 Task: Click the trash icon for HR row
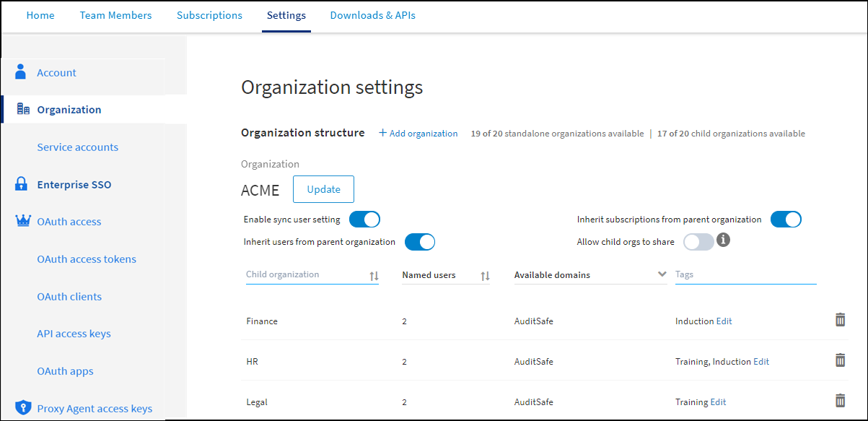[x=840, y=360]
